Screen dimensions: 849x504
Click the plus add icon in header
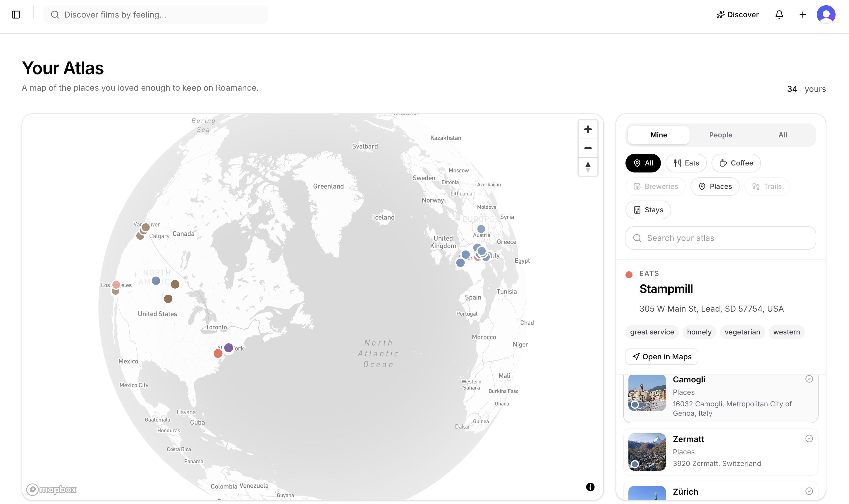click(x=802, y=15)
